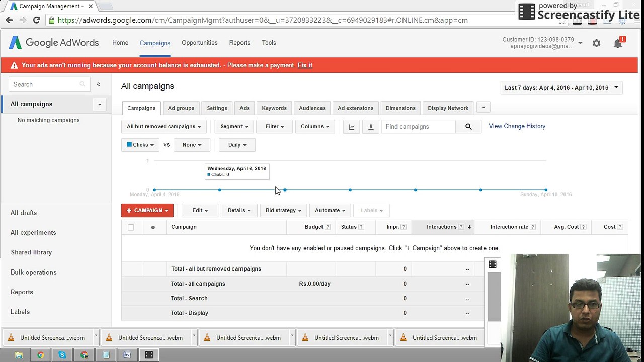Open the Tools menu item
Screen dimensions: 644x362
point(269,43)
